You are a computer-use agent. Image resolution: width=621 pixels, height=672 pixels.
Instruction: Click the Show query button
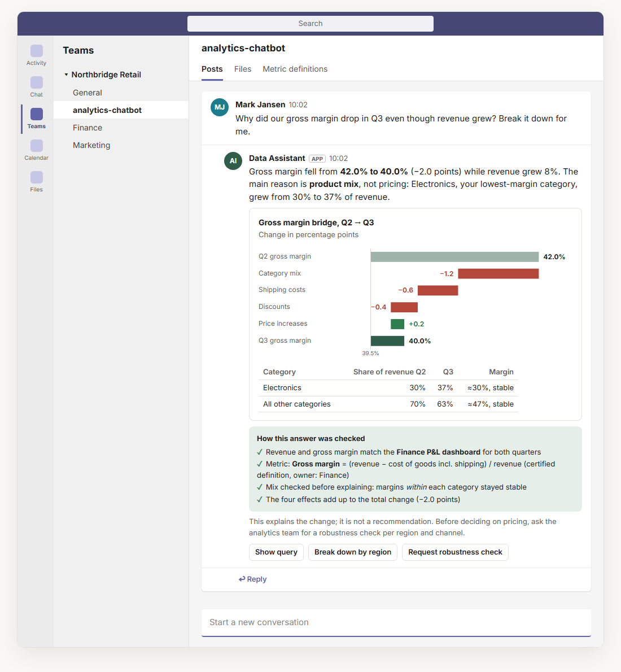point(276,552)
